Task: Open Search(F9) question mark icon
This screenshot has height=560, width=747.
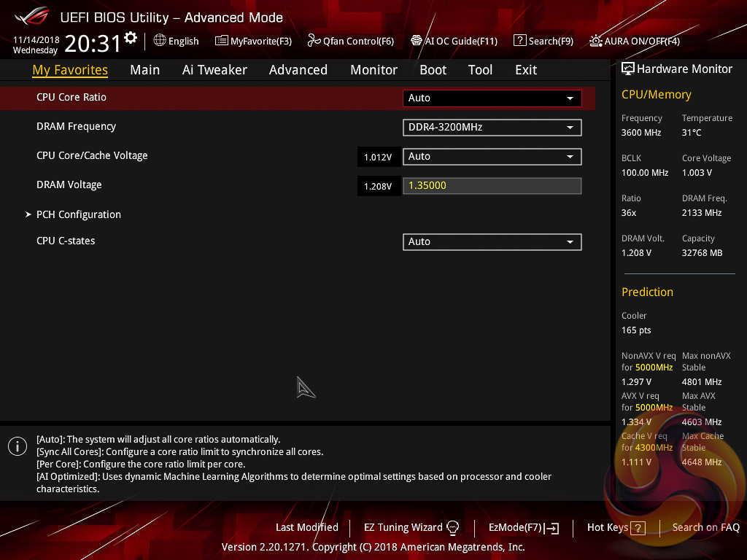Action: tap(519, 41)
